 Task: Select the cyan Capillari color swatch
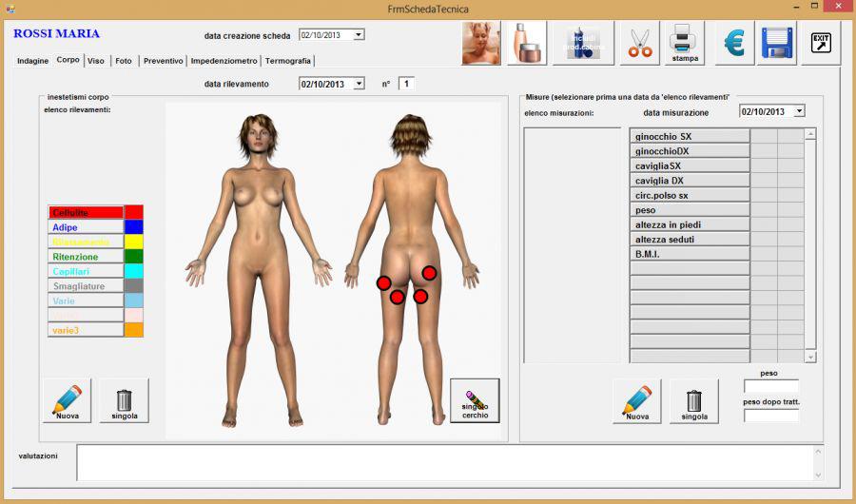click(134, 271)
